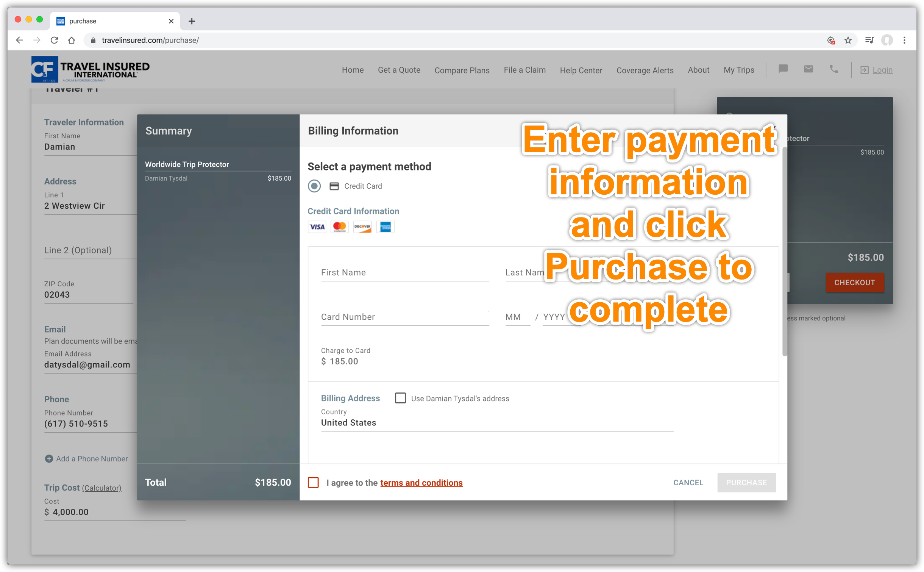Check Use Damian Tysdal's address box

pyautogui.click(x=400, y=398)
